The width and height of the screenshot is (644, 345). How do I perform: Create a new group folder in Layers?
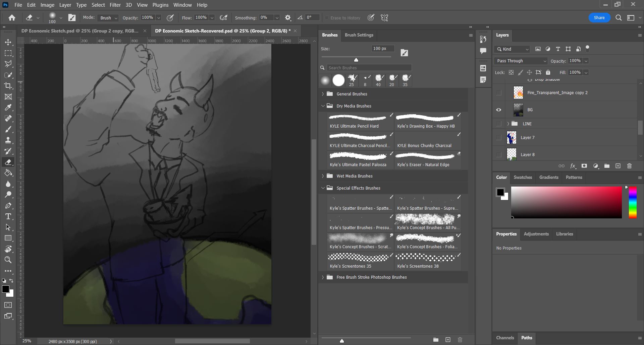coord(607,166)
